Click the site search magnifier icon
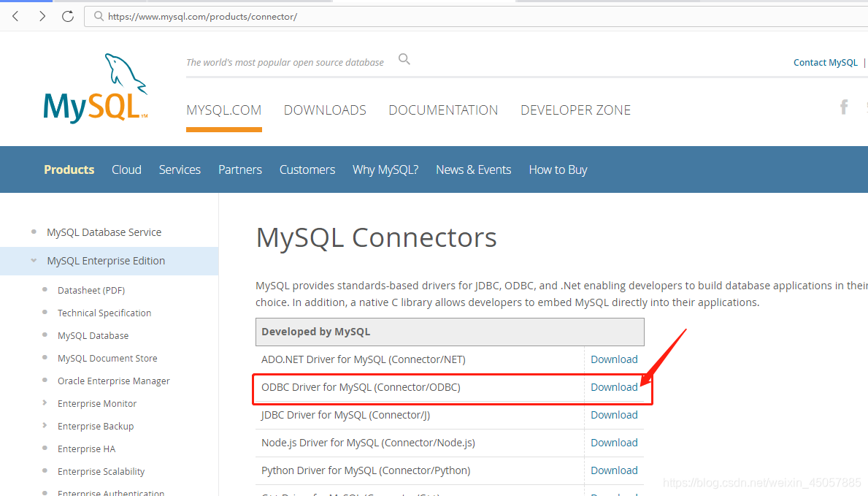 (404, 59)
